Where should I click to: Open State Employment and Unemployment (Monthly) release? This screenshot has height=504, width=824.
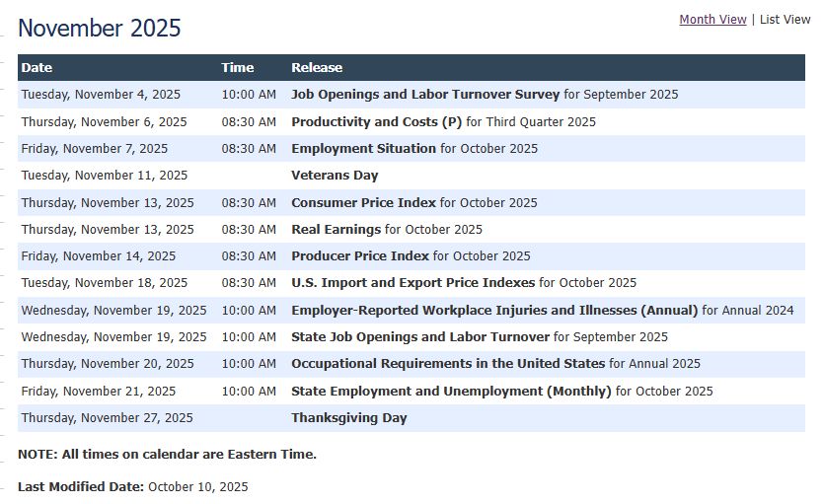(x=451, y=392)
